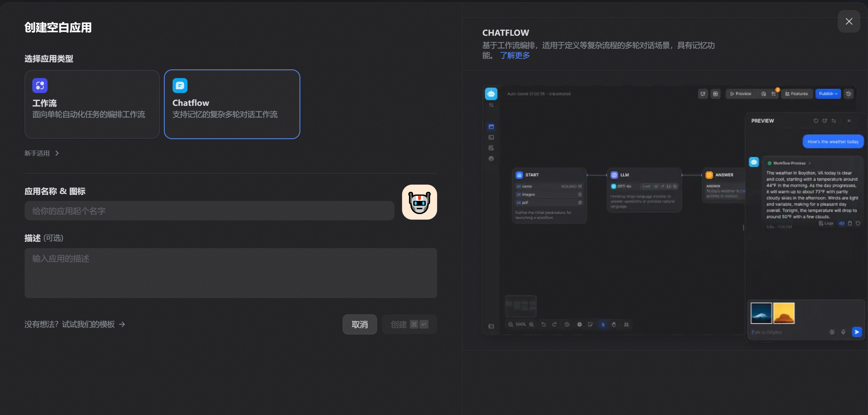Select the Chatflow app type card
868x415 pixels.
coord(232,104)
